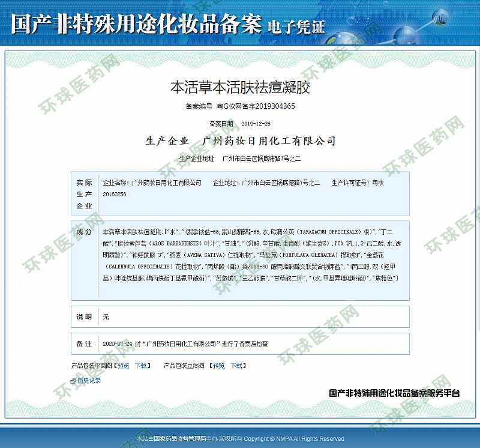Click the 说明 field showing 无
This screenshot has width=480, height=448.
pos(106,316)
